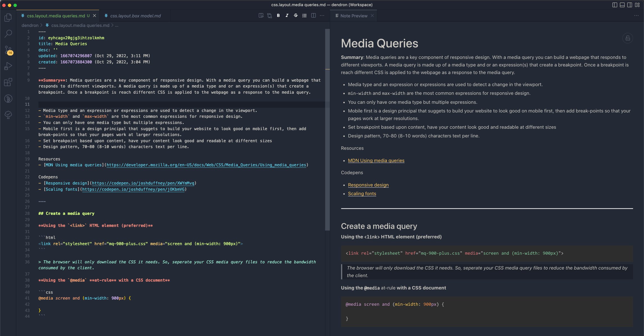Click 'Resources' label in the Note Preview
644x336 pixels.
tap(352, 148)
